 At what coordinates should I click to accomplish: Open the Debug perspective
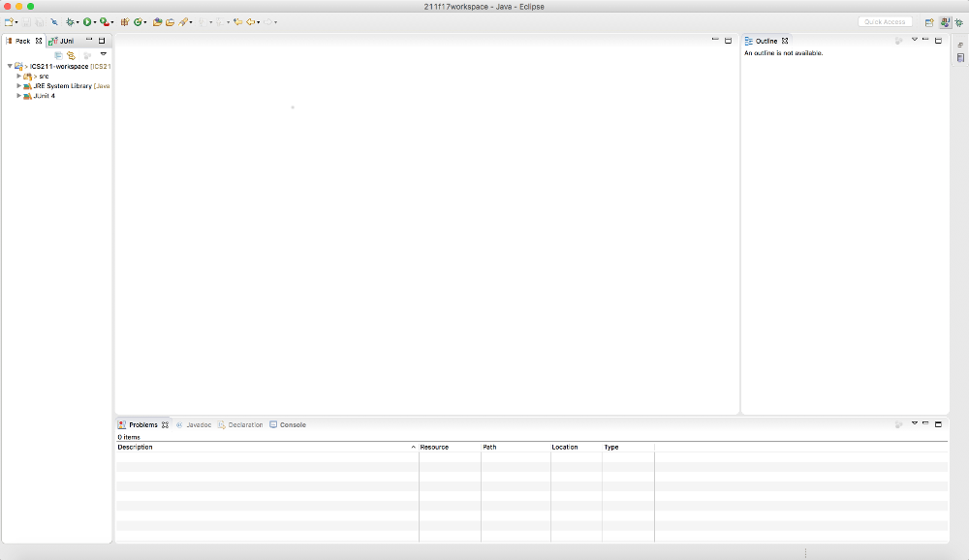(958, 21)
